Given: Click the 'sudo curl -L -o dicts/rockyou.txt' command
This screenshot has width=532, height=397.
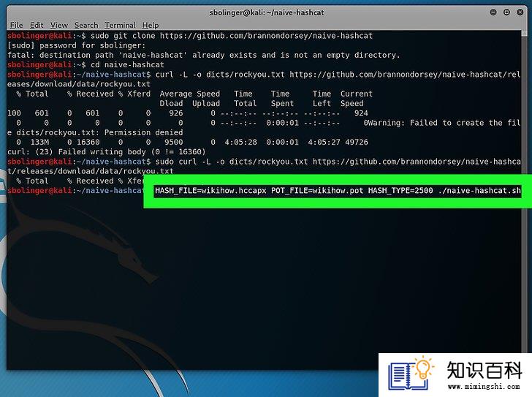Looking at the screenshot, I should pos(232,162).
